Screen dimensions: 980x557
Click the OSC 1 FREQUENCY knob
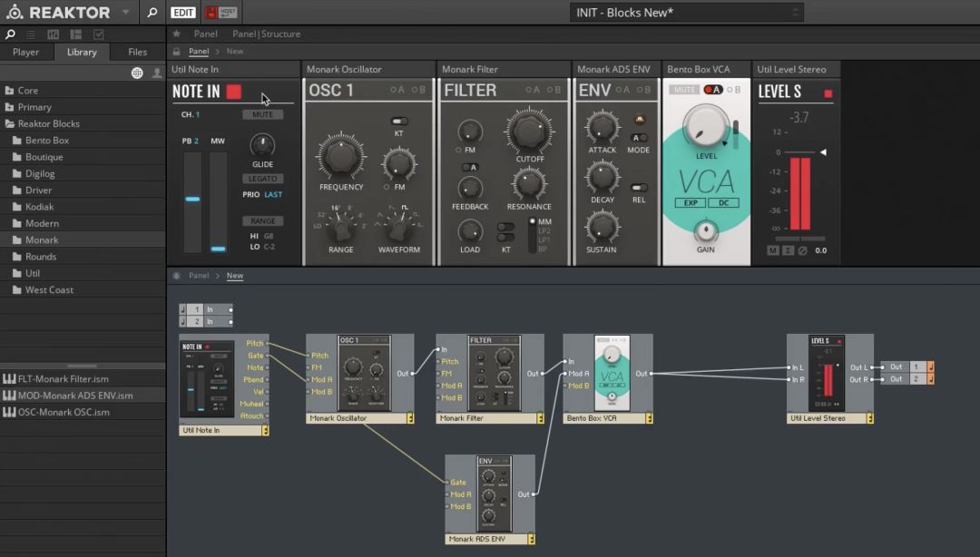341,156
